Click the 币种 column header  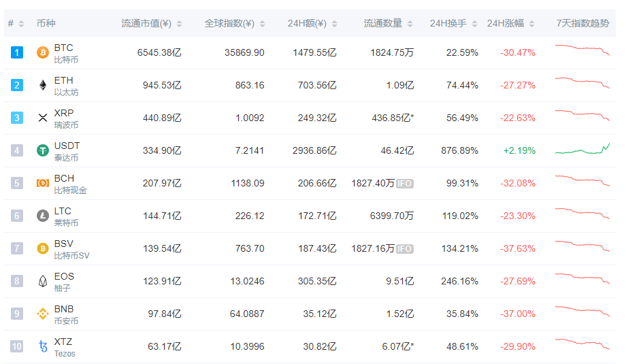coord(46,24)
